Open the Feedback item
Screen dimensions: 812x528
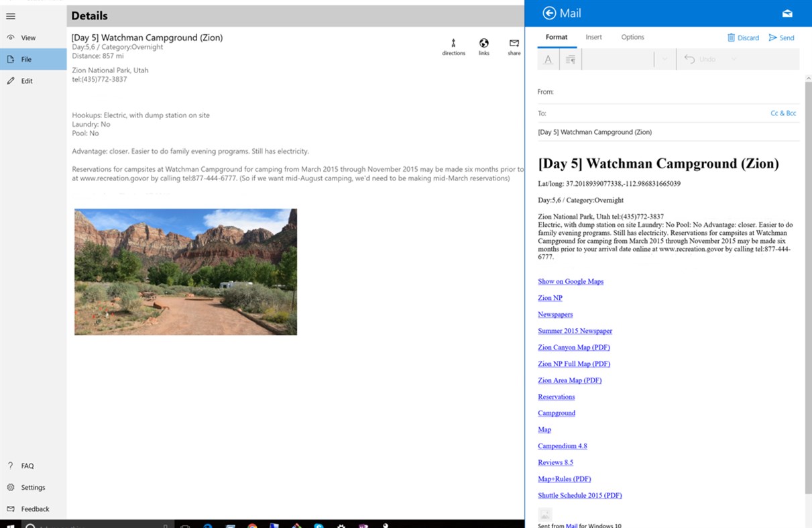33,509
